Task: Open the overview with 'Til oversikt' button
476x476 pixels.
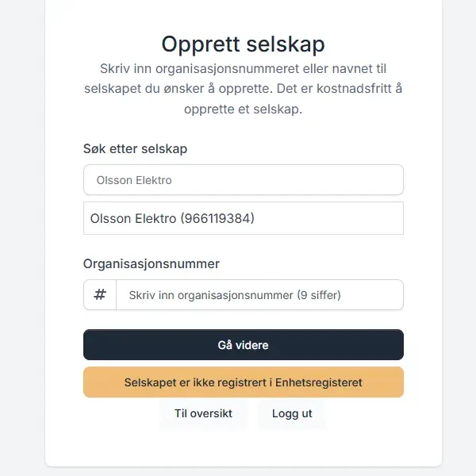Action: coord(203,413)
